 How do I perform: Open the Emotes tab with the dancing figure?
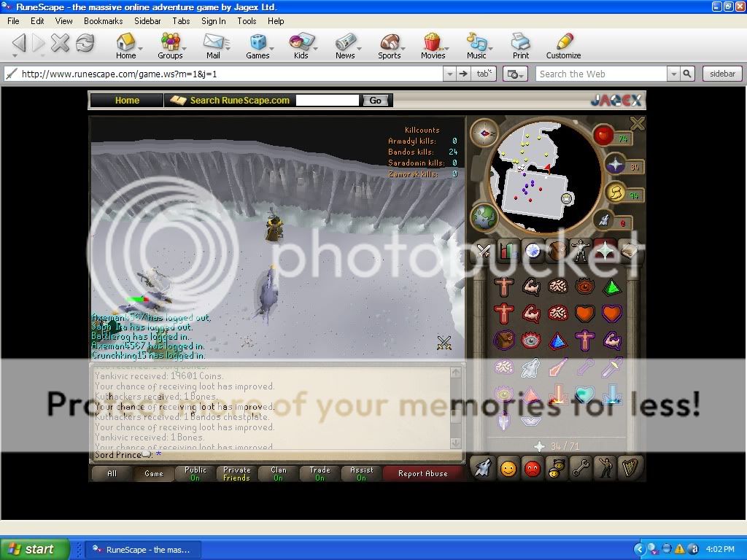coord(605,467)
